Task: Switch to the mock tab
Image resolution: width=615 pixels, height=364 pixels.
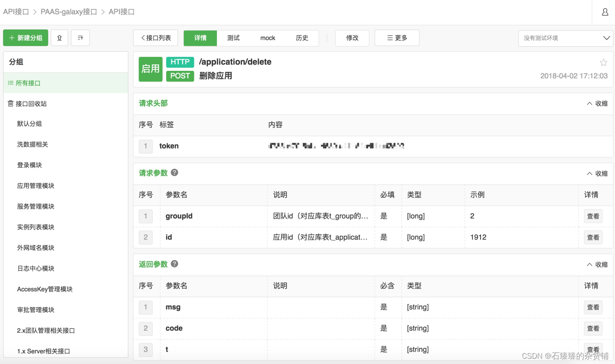Action: tap(267, 38)
